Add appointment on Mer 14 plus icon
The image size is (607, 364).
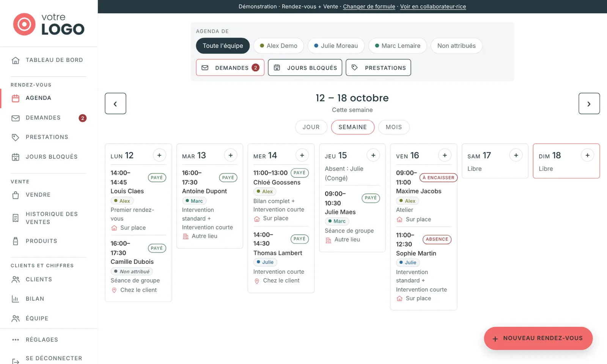302,155
